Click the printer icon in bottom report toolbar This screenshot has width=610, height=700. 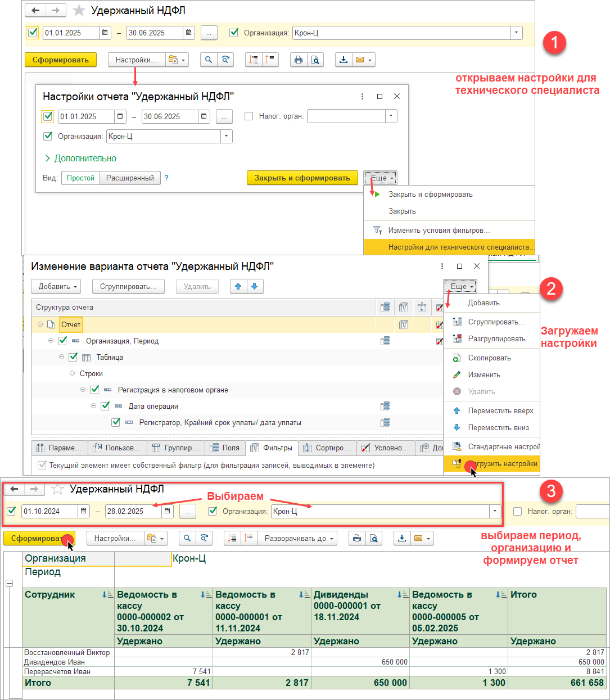[x=357, y=538]
